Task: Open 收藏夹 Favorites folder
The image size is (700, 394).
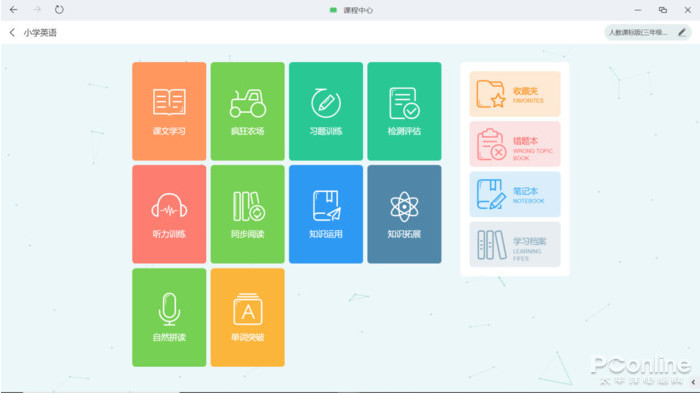Action: point(515,94)
